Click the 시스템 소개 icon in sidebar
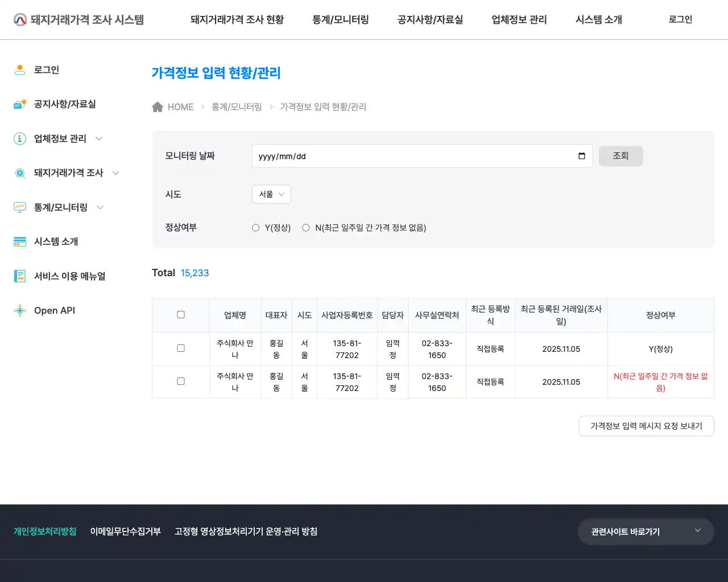Image resolution: width=728 pixels, height=582 pixels. (x=20, y=241)
